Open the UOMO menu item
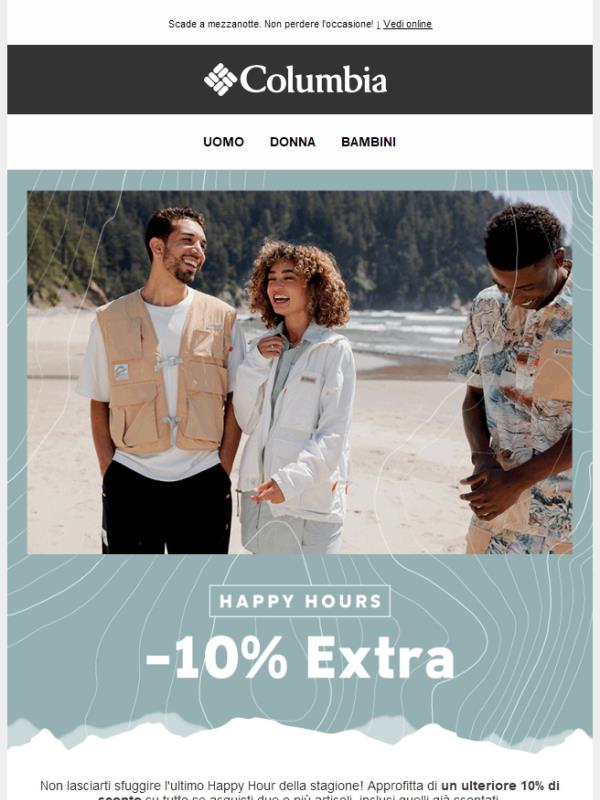The height and width of the screenshot is (800, 600). pyautogui.click(x=223, y=142)
